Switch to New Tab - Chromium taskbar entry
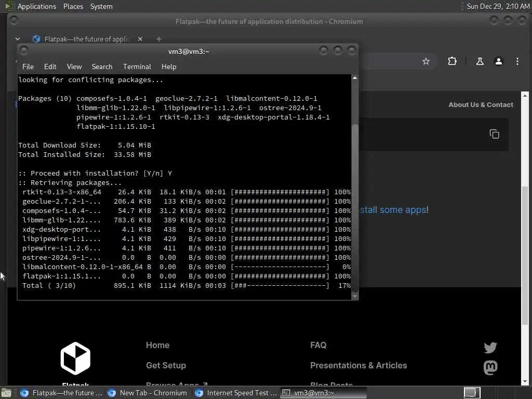Screen dimensions: 532x399 [148, 393]
